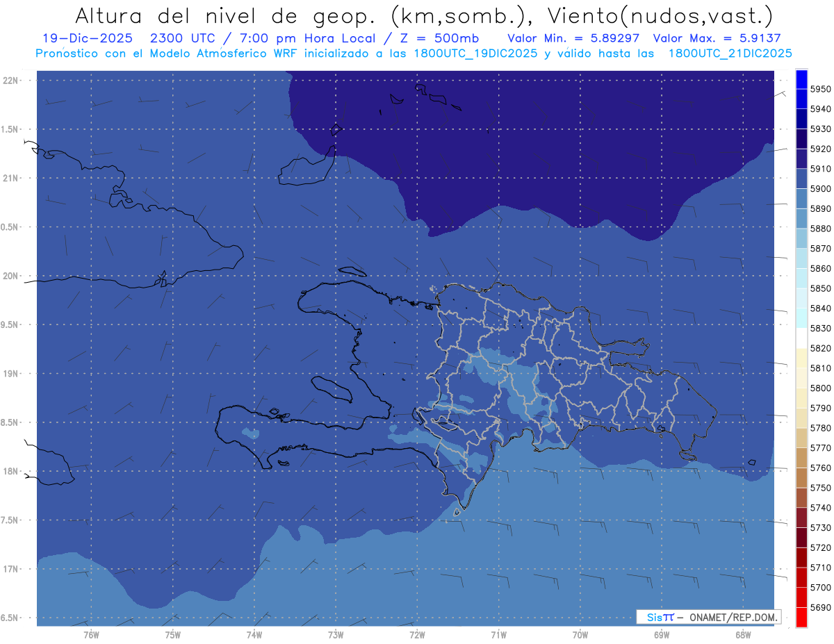
Task: Click the '75W' longitude label
Action: click(172, 634)
